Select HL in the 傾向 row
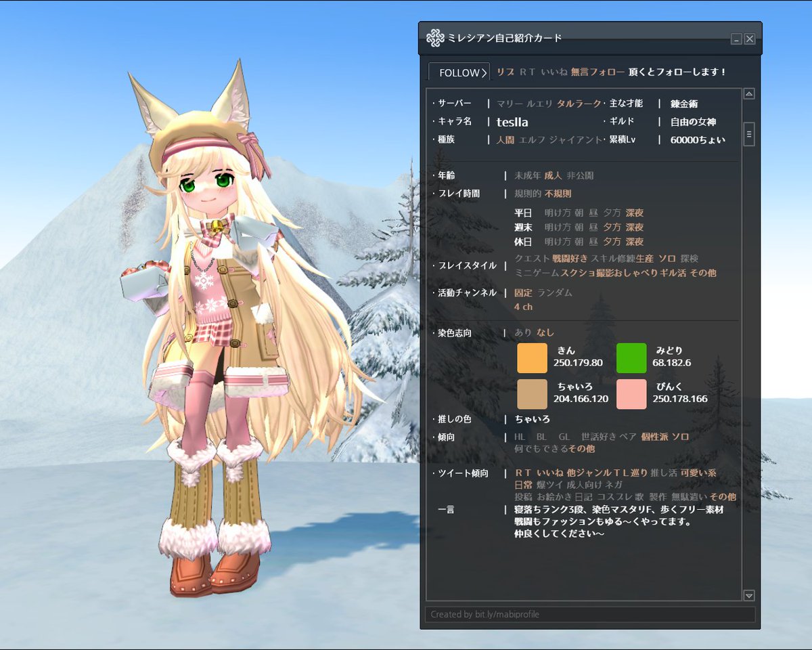 (520, 437)
